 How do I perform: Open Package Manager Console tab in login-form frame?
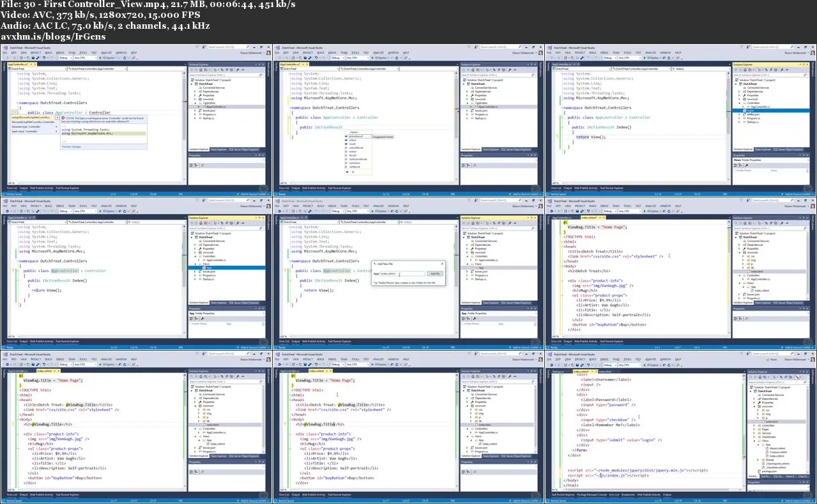click(592, 495)
